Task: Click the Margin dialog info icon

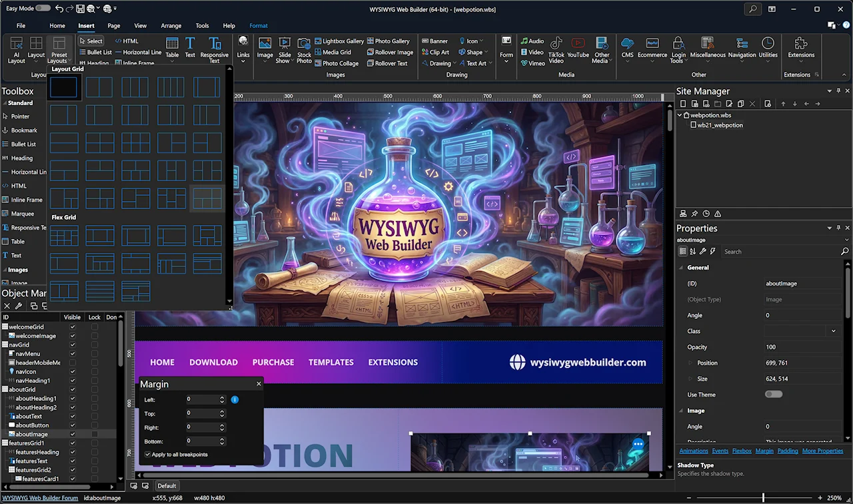Action: tap(235, 399)
